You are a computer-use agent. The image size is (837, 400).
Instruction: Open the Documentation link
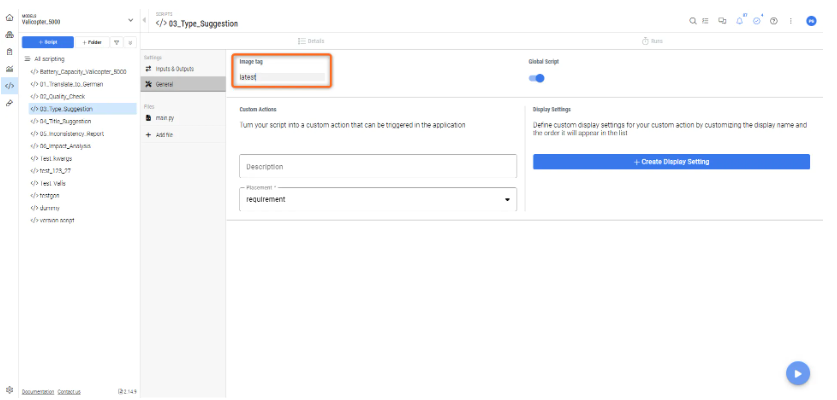click(x=38, y=391)
